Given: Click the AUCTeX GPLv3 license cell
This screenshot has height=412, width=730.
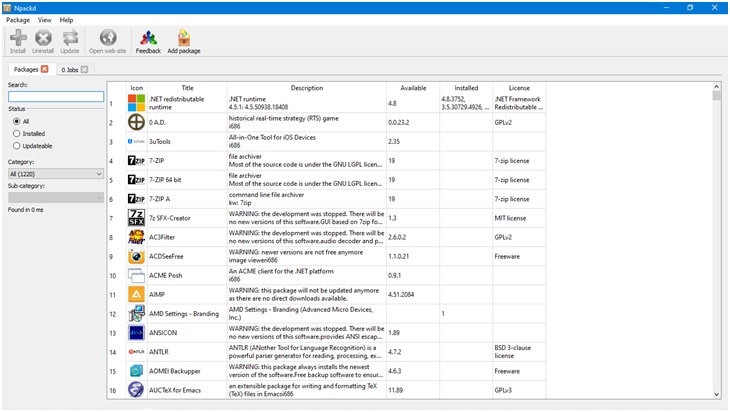Looking at the screenshot, I should pos(519,390).
